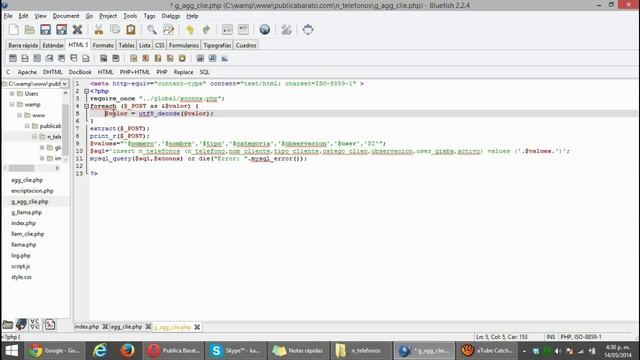Toggle INS insert mode in status bar
640x360 pixels.
click(x=551, y=337)
